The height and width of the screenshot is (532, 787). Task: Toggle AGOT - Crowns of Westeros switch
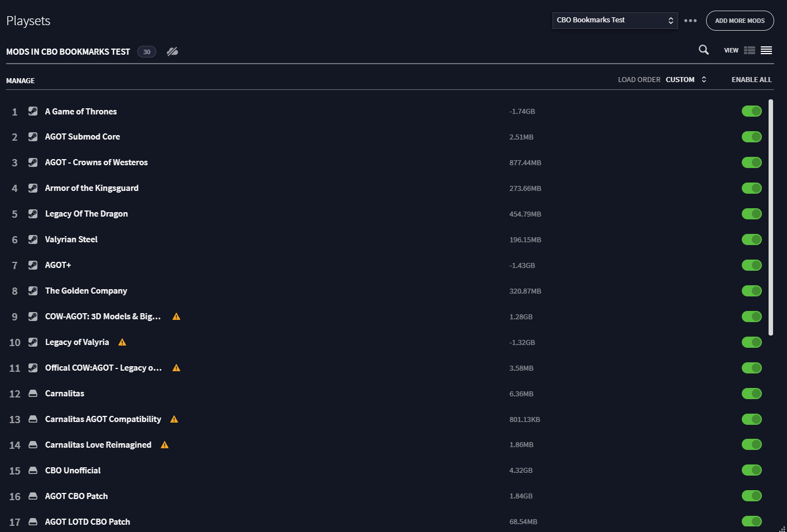click(752, 162)
